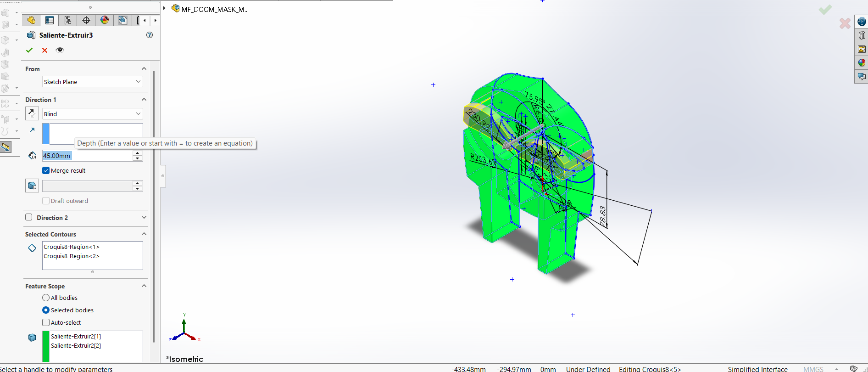Click the status bar tag icon
This screenshot has width=868, height=372.
(x=853, y=368)
